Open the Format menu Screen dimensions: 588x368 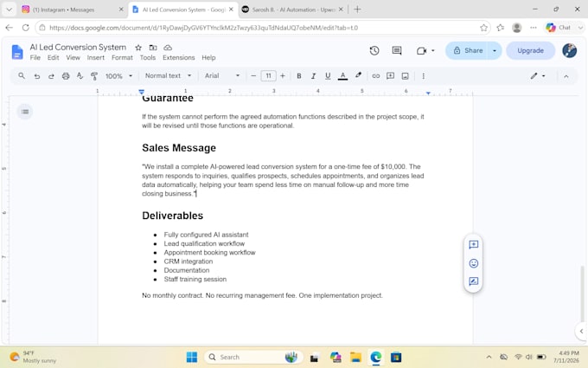122,58
